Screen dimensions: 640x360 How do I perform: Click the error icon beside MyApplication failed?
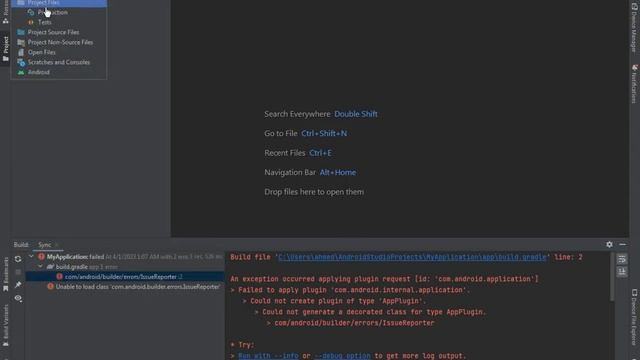[41, 257]
